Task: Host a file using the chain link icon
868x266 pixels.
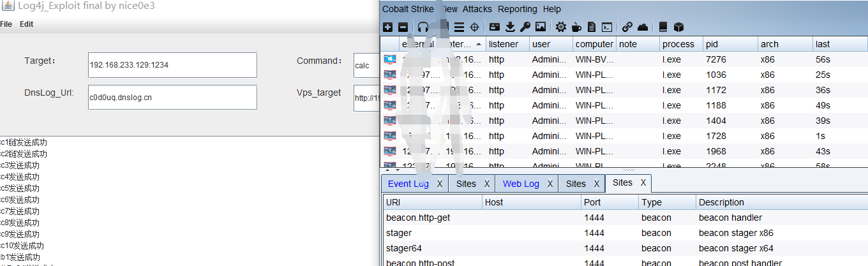Action: [x=627, y=27]
